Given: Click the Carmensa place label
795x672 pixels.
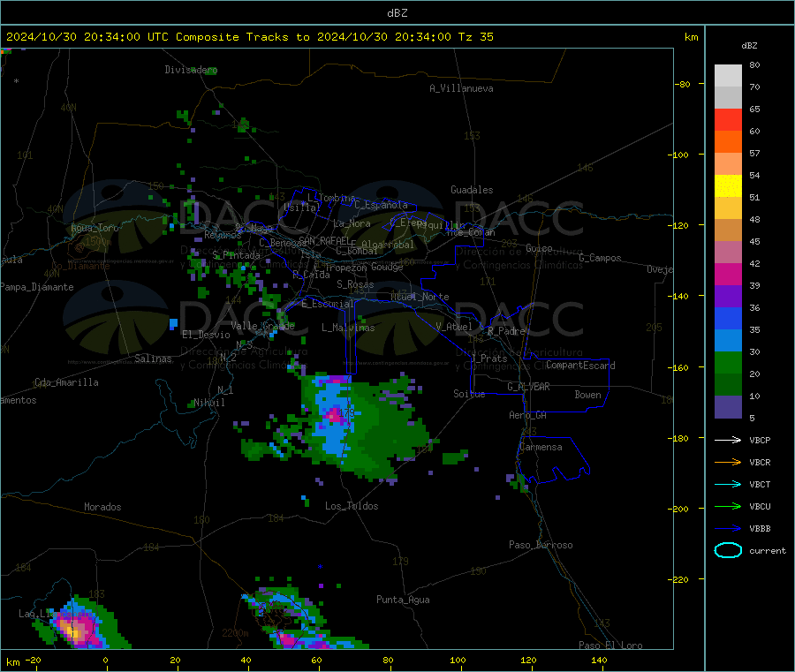Looking at the screenshot, I should click(x=541, y=447).
